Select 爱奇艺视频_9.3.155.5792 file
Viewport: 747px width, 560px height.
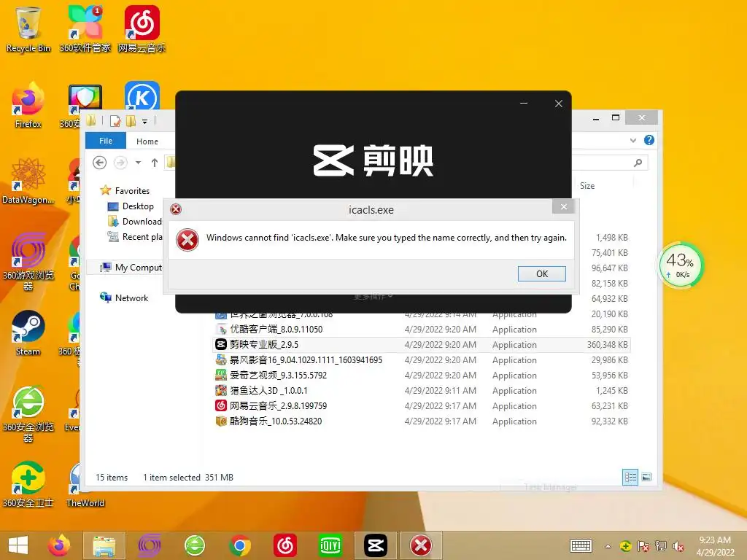click(x=271, y=376)
